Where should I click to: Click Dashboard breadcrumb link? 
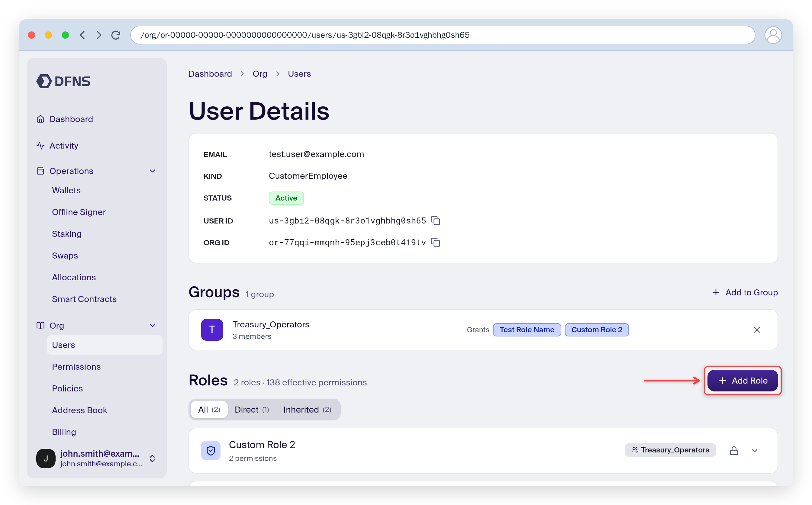tap(210, 74)
